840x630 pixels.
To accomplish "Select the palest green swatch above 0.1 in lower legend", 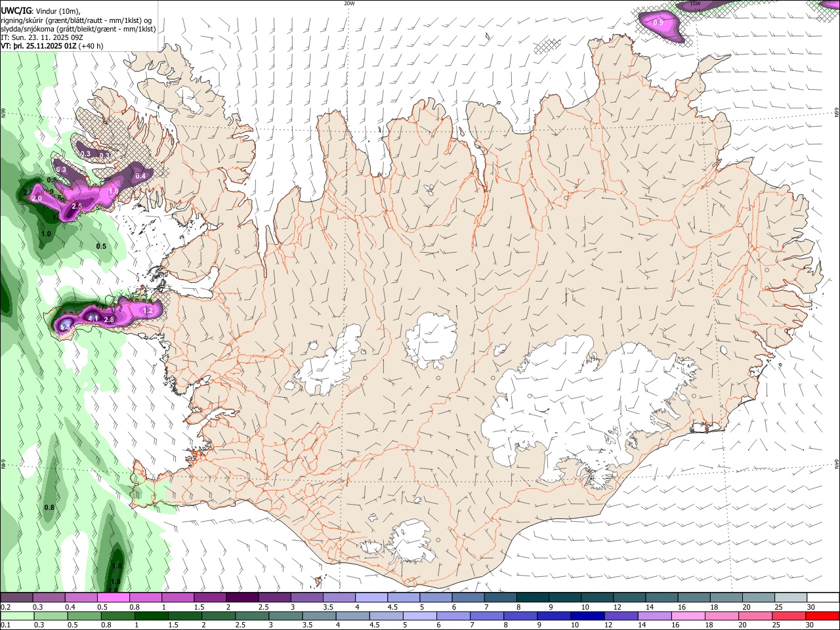I will coord(16,616).
